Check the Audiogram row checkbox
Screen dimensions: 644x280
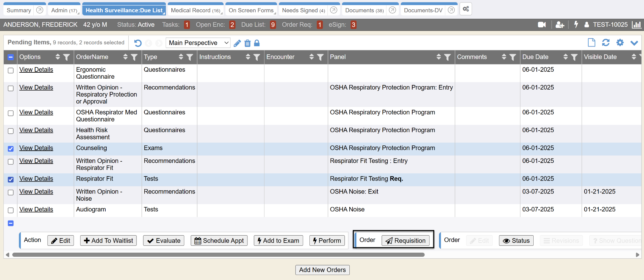pos(11,210)
